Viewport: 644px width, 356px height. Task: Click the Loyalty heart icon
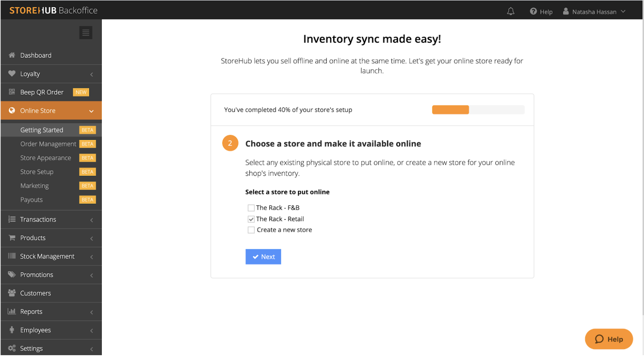[x=12, y=74]
